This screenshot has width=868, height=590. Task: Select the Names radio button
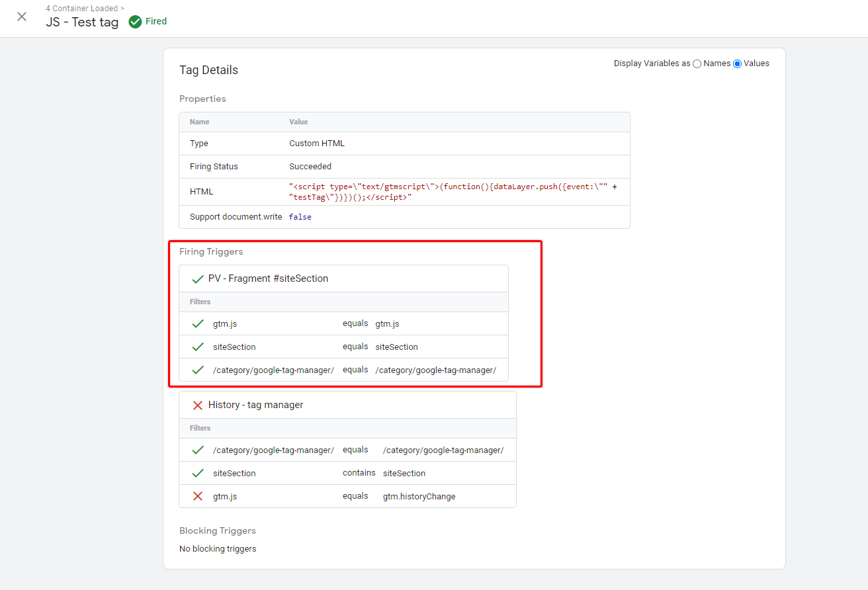696,63
